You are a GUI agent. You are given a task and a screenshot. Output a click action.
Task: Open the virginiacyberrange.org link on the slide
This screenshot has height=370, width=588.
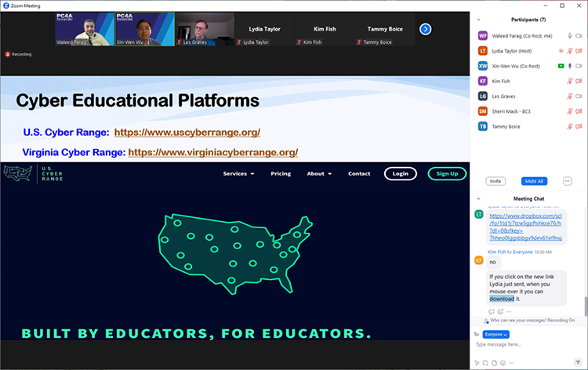[x=213, y=152]
